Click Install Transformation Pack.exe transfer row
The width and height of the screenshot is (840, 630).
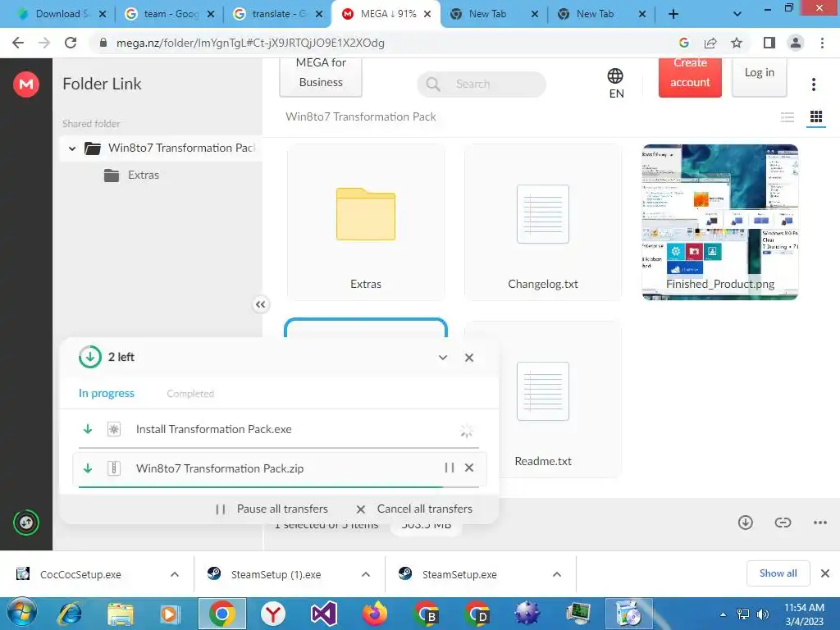click(x=279, y=429)
